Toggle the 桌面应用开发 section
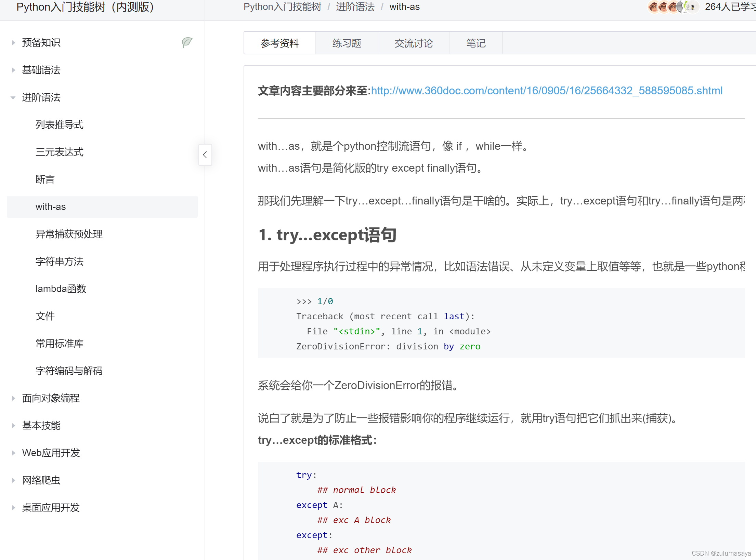 (13, 507)
